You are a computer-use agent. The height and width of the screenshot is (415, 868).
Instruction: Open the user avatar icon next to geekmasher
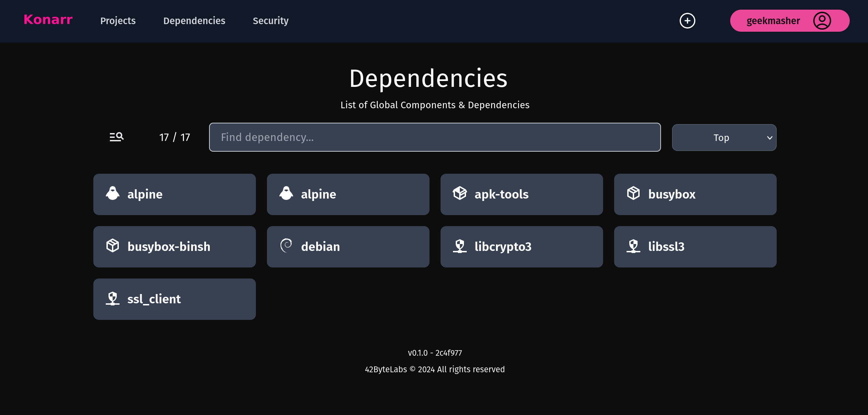click(x=822, y=21)
